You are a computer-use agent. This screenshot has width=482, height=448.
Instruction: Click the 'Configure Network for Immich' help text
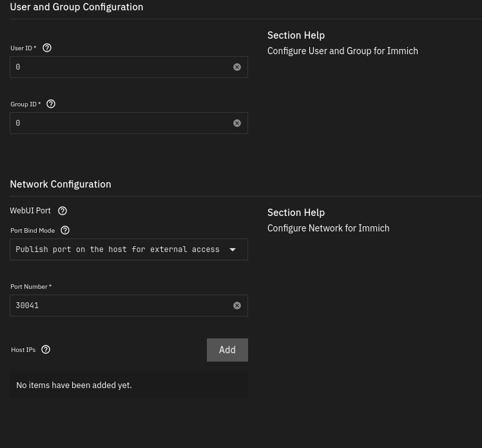(x=328, y=228)
